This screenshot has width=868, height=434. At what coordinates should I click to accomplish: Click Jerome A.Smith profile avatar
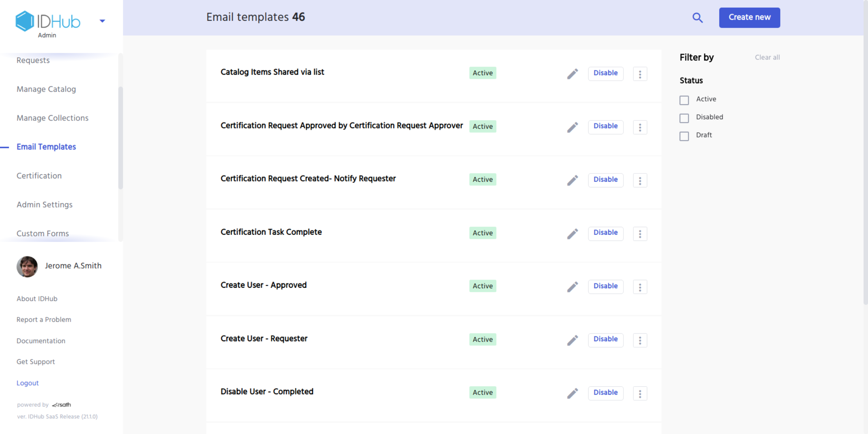tap(27, 266)
